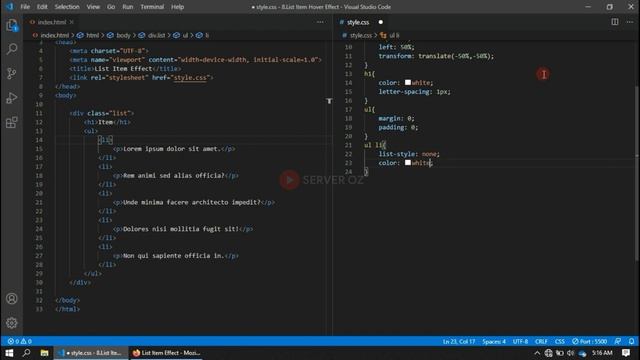The image size is (640, 360).
Task: Switch to the index.html tab
Action: 51,22
